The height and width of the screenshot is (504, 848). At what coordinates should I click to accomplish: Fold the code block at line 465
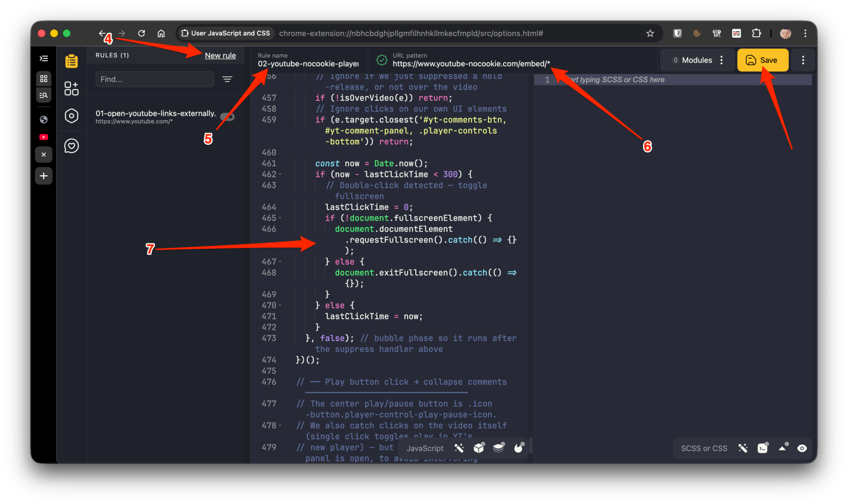click(x=280, y=218)
